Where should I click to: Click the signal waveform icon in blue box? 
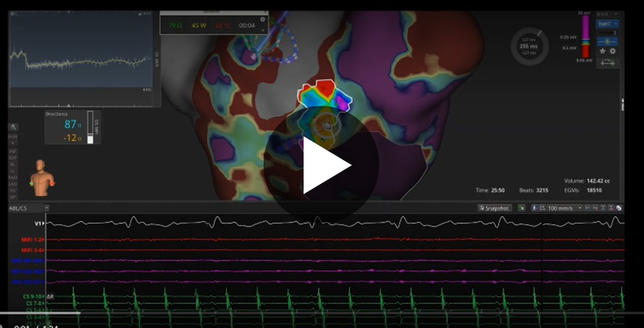pos(607,41)
